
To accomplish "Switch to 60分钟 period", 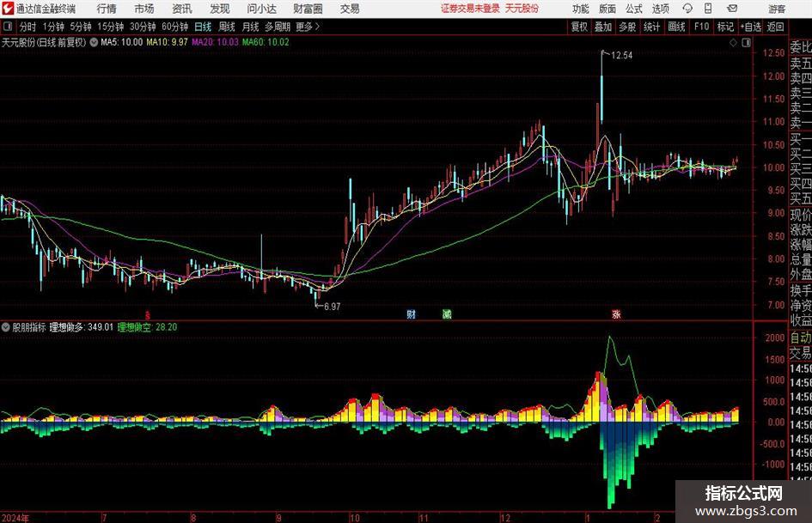I will coord(175,27).
